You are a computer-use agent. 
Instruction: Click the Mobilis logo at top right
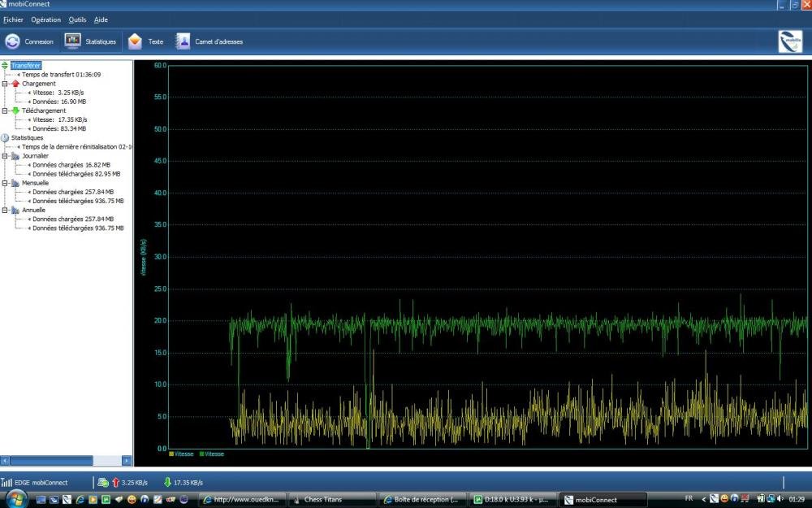[x=789, y=41]
